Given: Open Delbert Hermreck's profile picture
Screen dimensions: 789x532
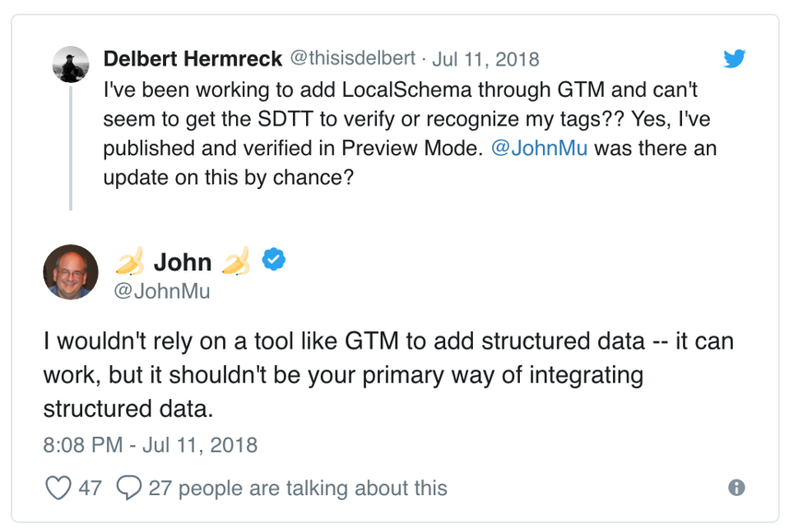Looking at the screenshot, I should click(70, 65).
